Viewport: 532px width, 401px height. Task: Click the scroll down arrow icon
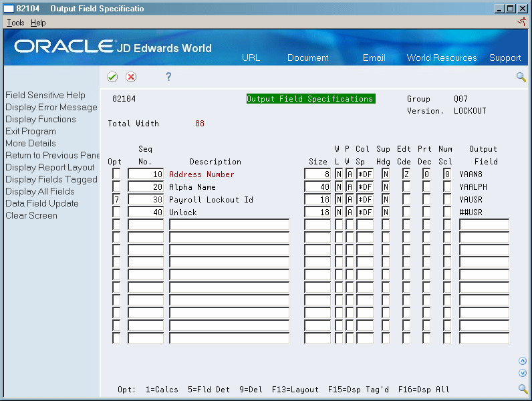(523, 373)
